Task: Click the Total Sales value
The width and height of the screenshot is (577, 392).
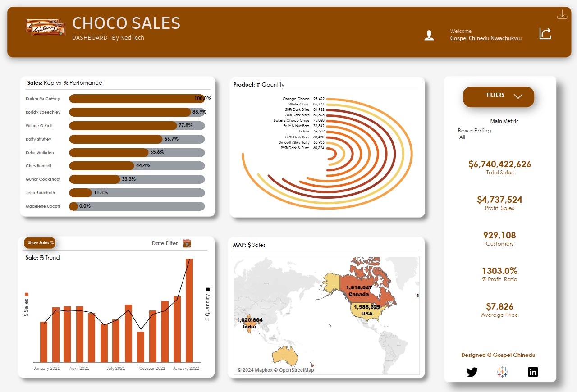Action: pos(499,164)
